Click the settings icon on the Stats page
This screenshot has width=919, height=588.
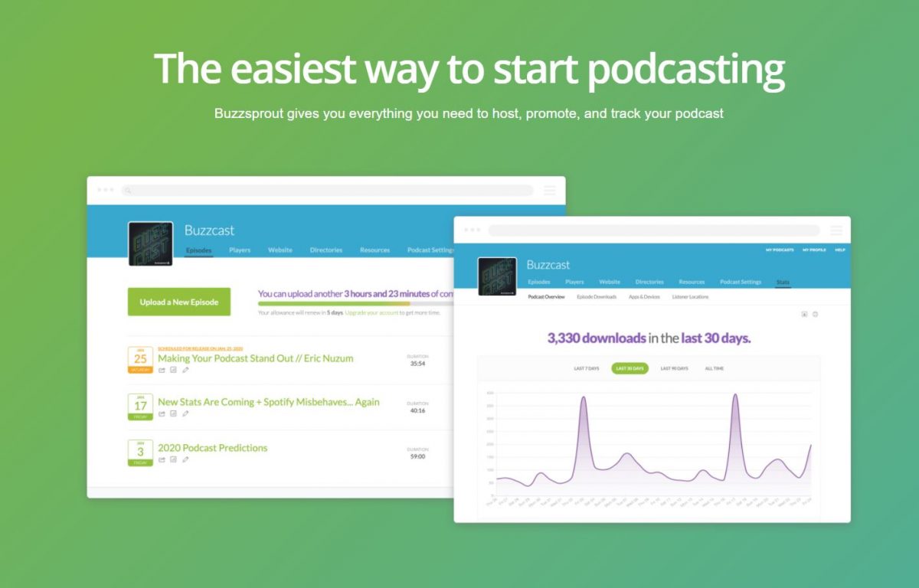click(814, 315)
